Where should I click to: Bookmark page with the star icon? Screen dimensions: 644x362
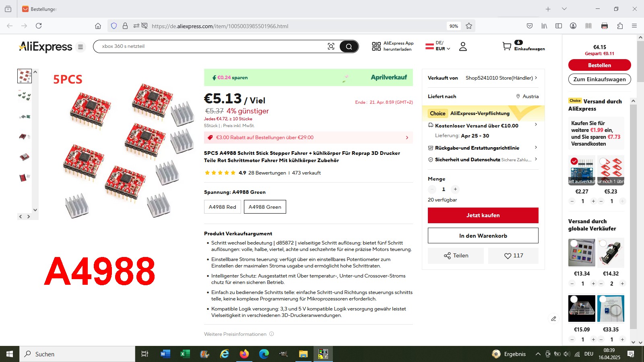469,26
